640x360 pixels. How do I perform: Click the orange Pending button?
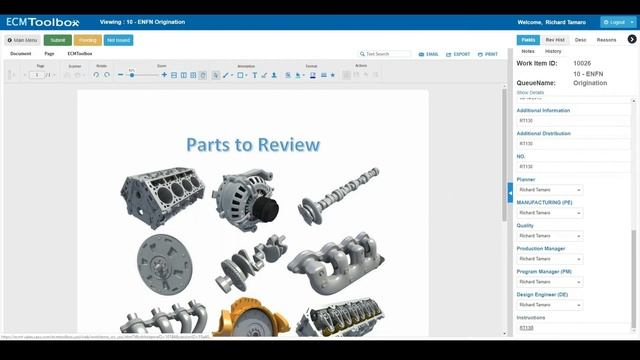[x=87, y=40]
